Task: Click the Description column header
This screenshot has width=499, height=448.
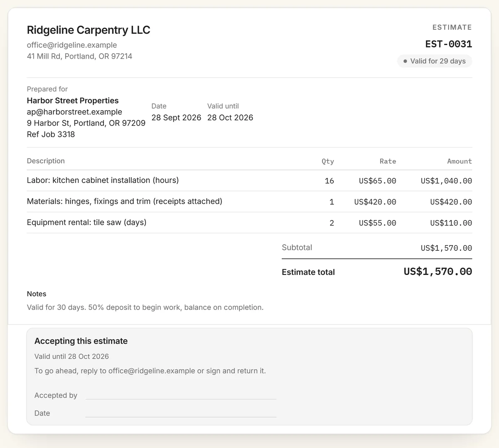Action: 46,161
